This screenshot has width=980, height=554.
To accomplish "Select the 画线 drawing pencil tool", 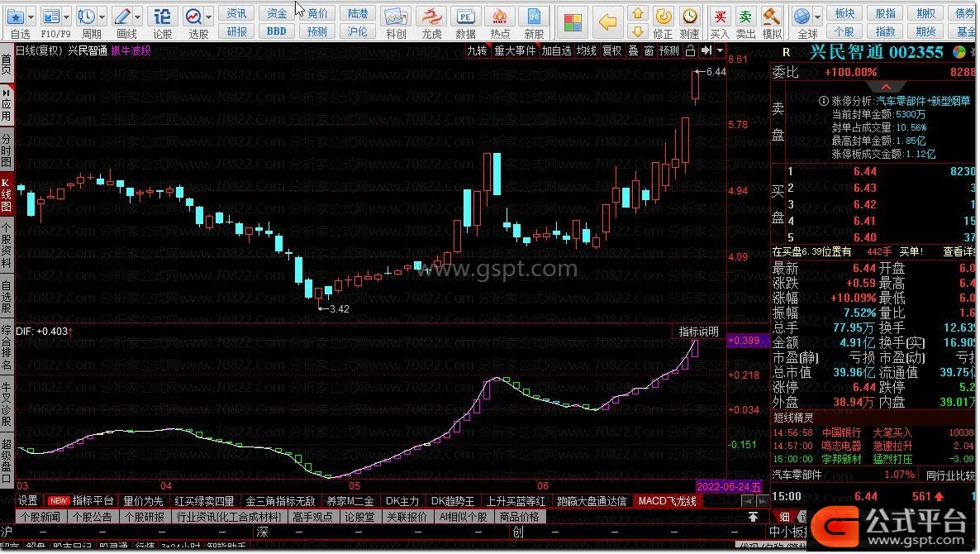I will point(121,17).
